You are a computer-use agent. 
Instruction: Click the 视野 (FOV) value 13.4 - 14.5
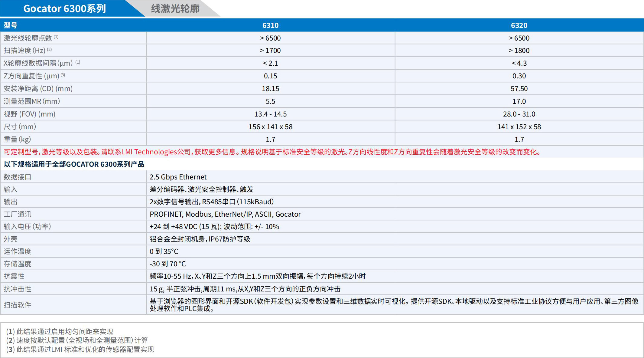click(x=271, y=114)
